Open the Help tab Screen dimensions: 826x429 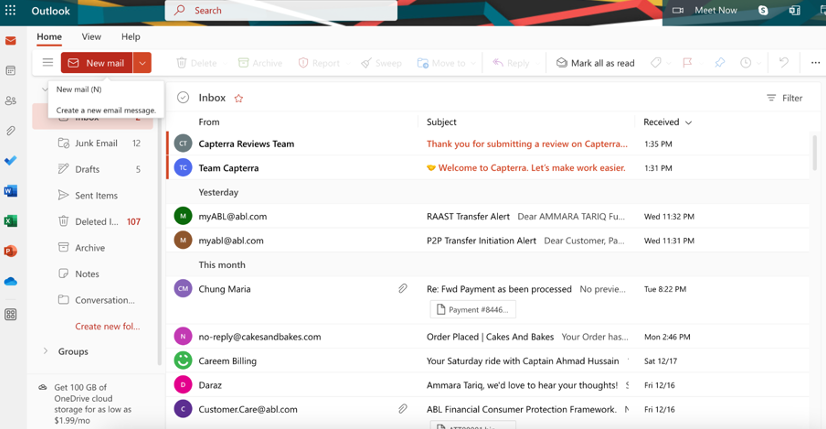tap(130, 37)
